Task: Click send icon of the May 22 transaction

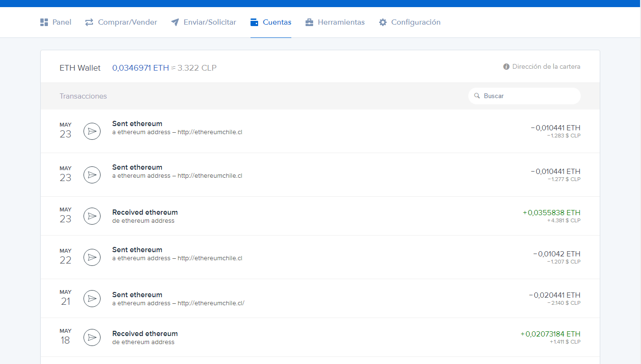Action: [92, 257]
